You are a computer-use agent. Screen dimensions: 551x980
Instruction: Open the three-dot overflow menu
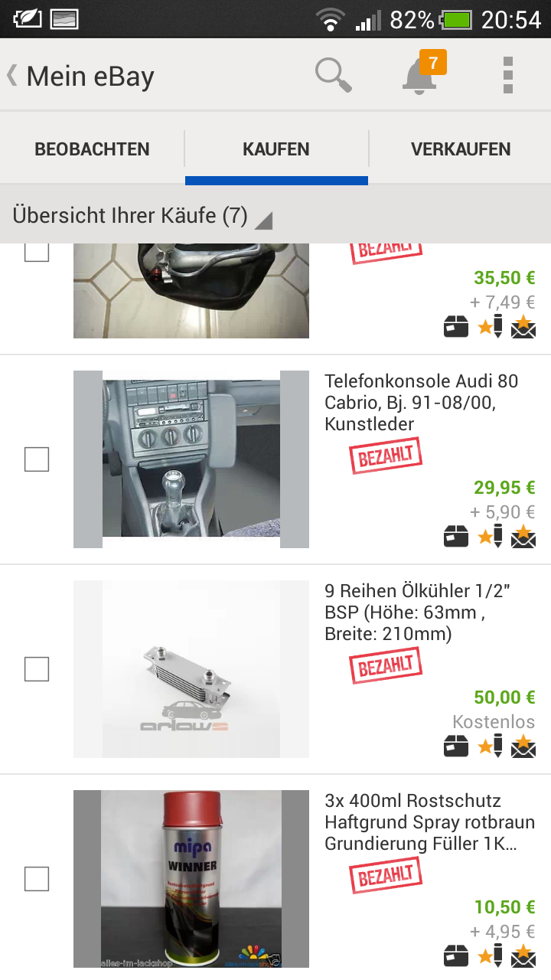coord(508,75)
